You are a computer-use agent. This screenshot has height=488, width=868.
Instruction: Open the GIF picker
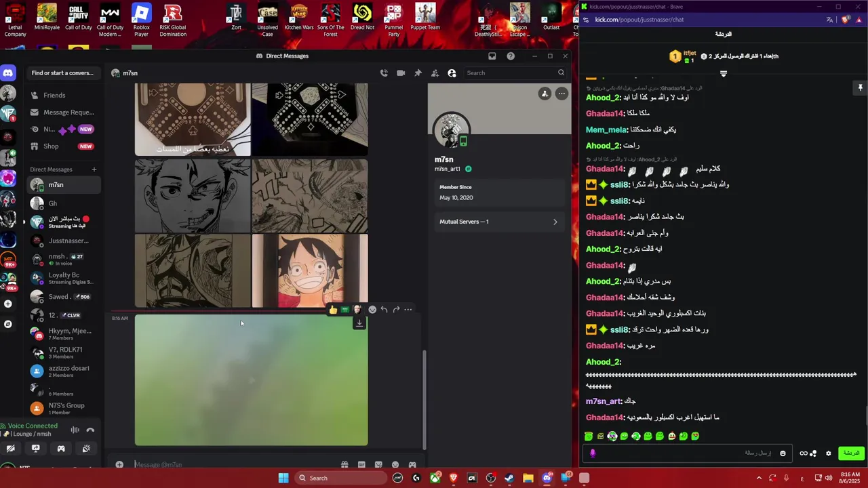point(361,465)
